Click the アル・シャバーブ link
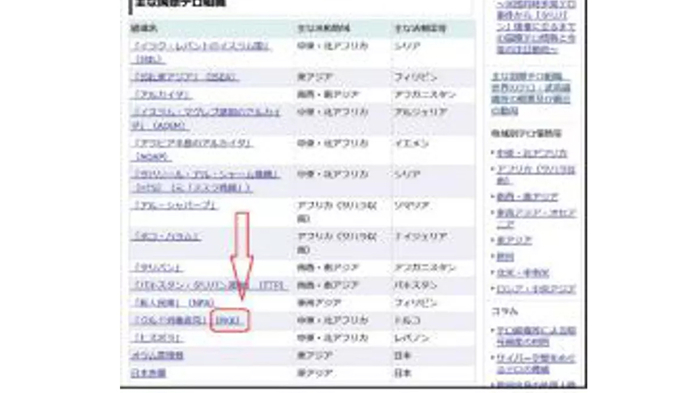The height and width of the screenshot is (393, 700). tap(174, 205)
